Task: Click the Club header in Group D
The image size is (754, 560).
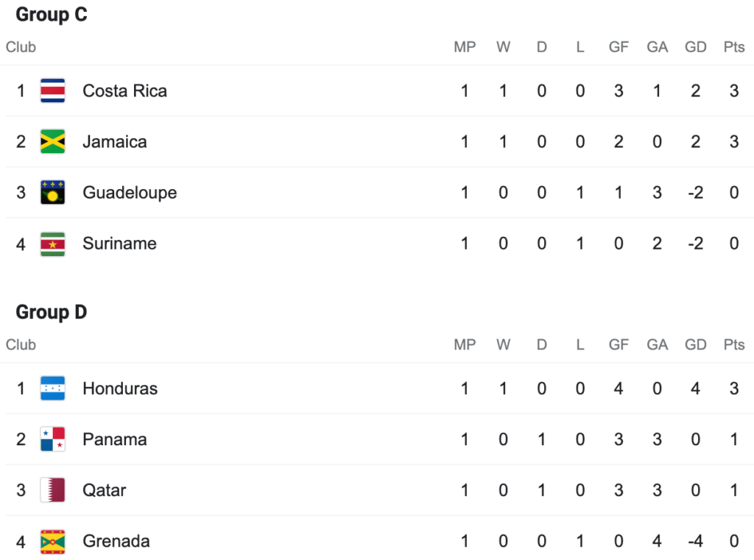Action: (x=21, y=344)
